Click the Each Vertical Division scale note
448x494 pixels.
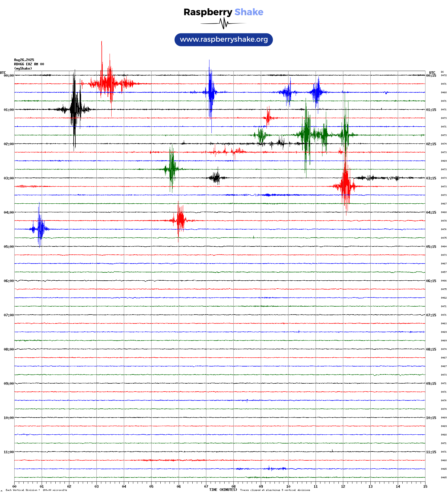coord(36,490)
